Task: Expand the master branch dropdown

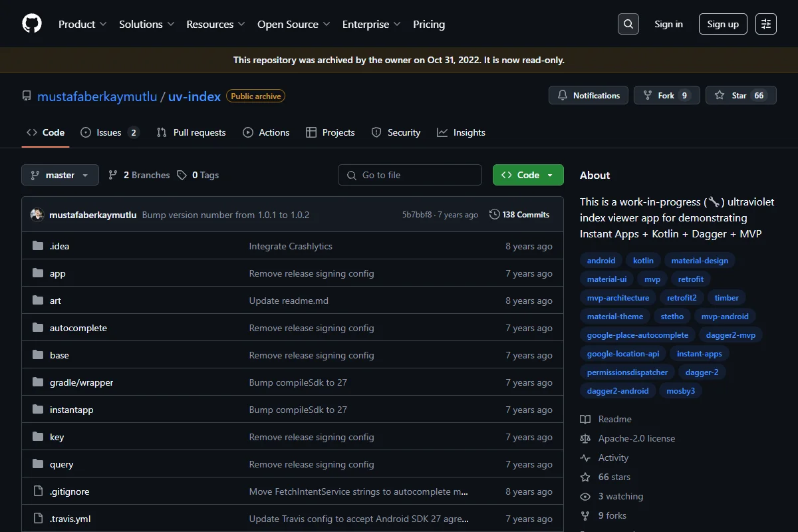Action: point(60,175)
